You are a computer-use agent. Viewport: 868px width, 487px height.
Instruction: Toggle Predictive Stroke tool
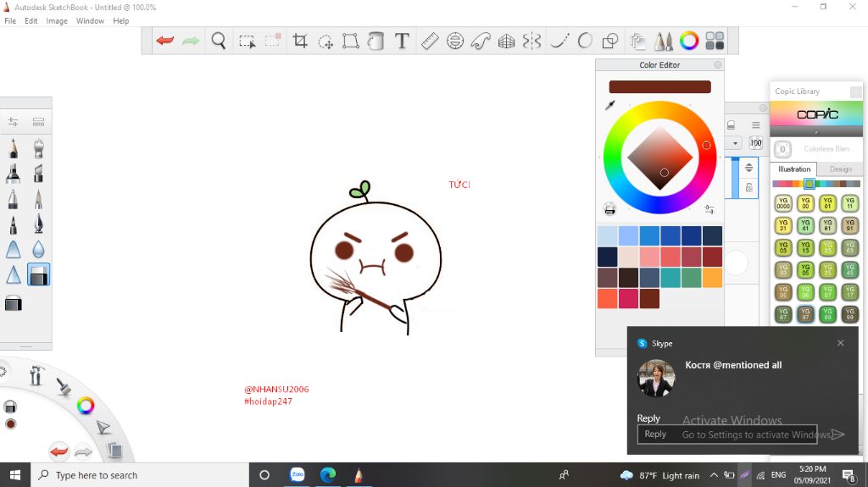tap(585, 41)
